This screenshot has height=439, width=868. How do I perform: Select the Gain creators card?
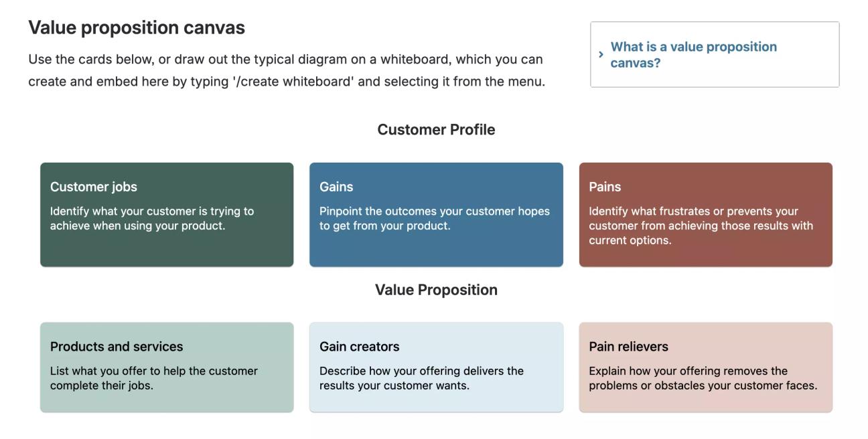(x=435, y=366)
